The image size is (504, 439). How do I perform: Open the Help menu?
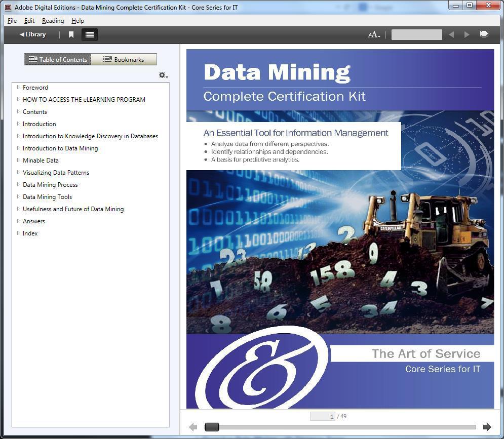pyautogui.click(x=78, y=21)
